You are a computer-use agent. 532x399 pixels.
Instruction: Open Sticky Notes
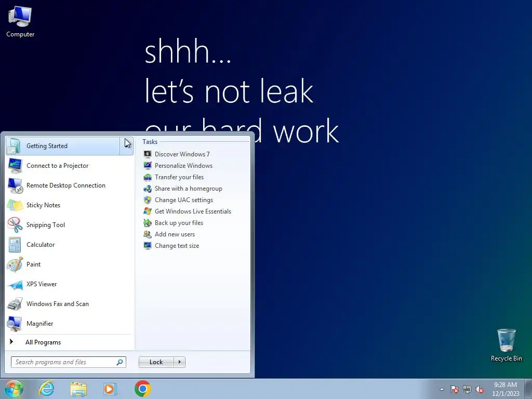click(x=70, y=205)
